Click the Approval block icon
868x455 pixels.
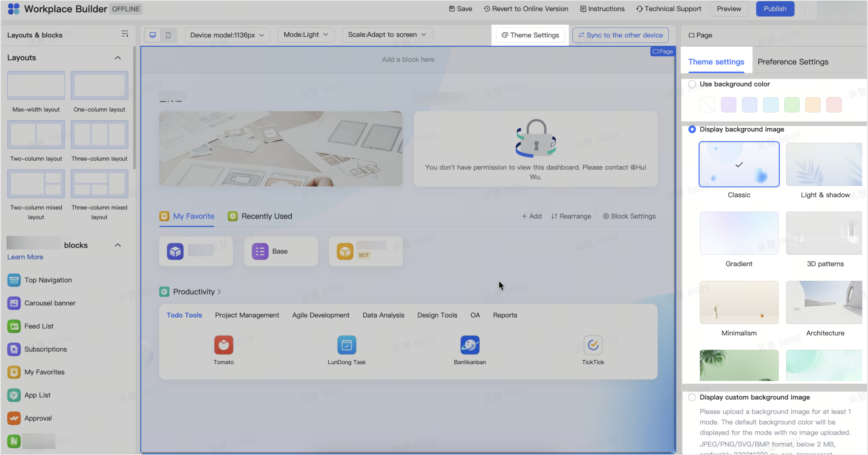click(14, 418)
